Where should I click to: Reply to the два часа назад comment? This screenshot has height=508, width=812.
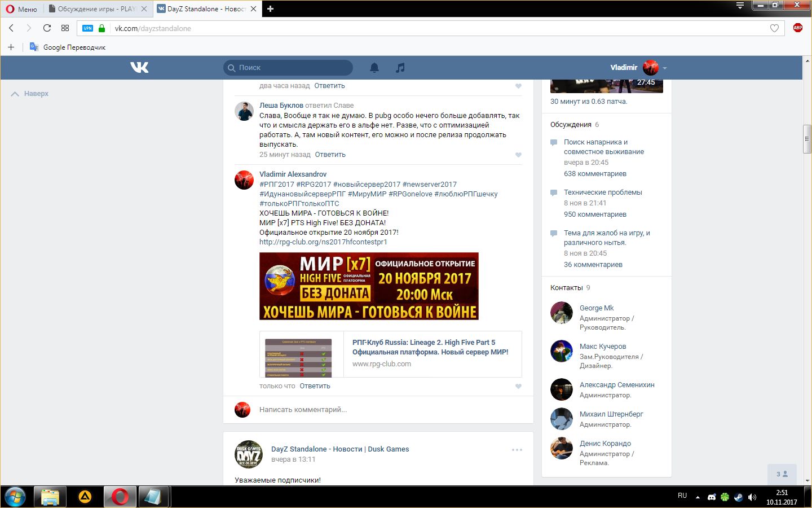point(329,86)
